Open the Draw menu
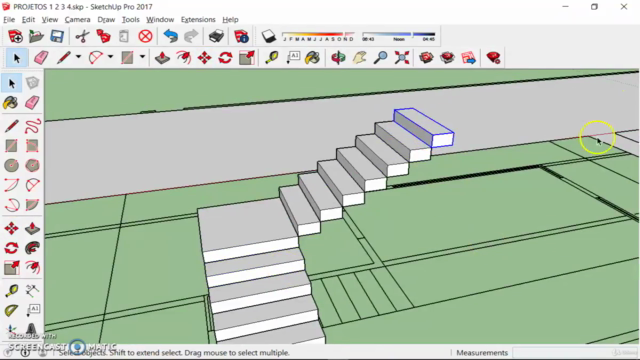 (x=106, y=20)
